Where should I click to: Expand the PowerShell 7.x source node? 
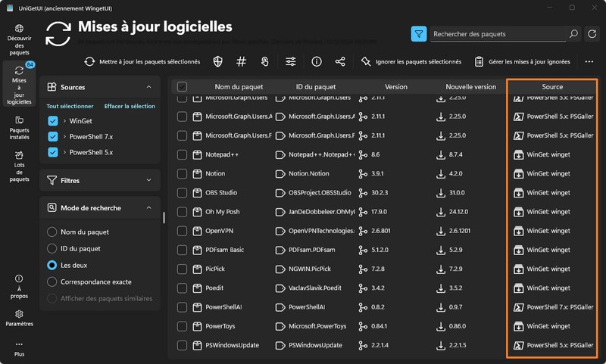(x=64, y=136)
